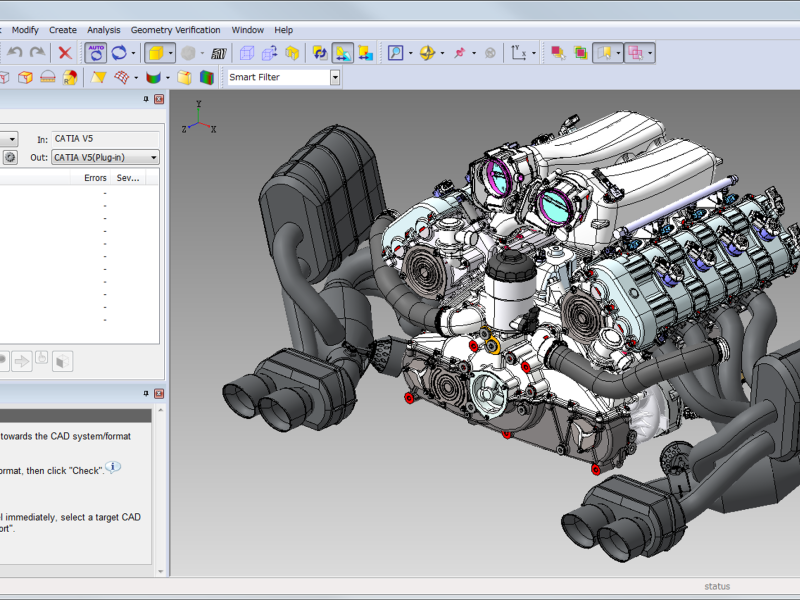Open the Analysis menu

click(103, 30)
